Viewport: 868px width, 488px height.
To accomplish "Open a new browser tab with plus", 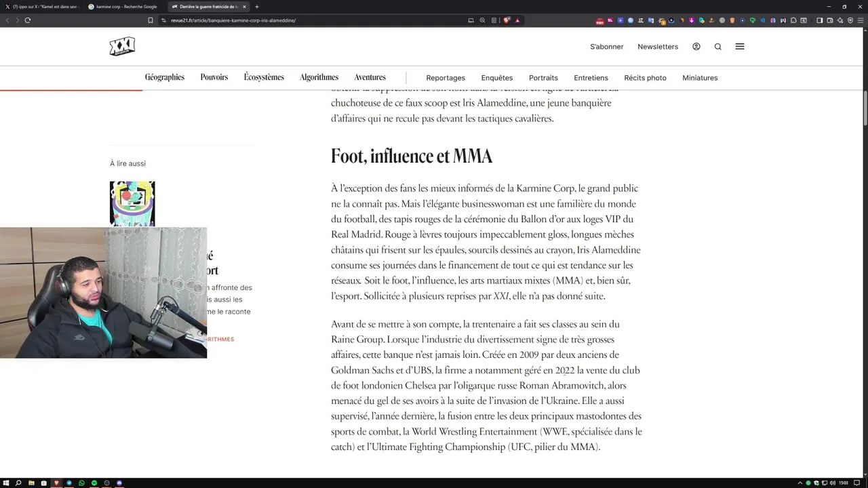I will pyautogui.click(x=257, y=7).
